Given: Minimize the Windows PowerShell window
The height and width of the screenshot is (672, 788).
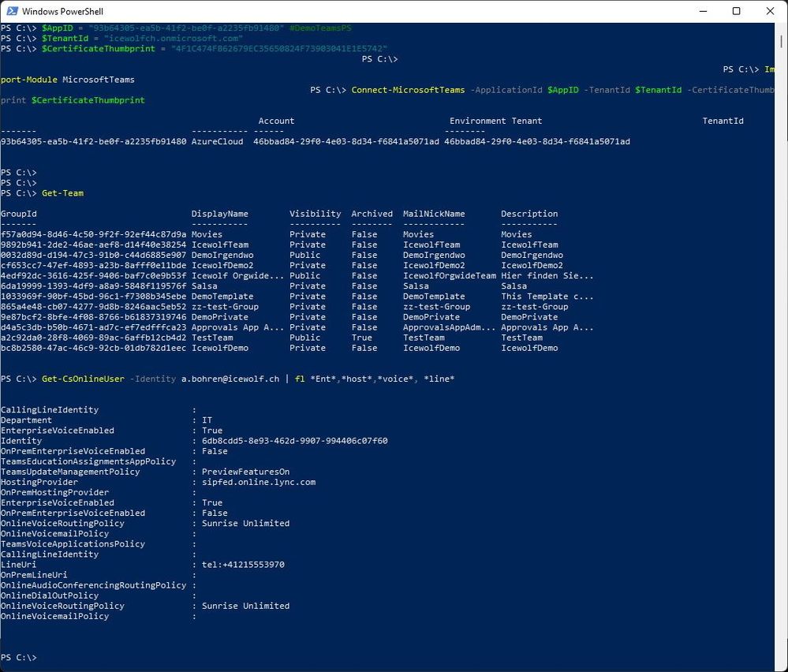Looking at the screenshot, I should coord(703,11).
